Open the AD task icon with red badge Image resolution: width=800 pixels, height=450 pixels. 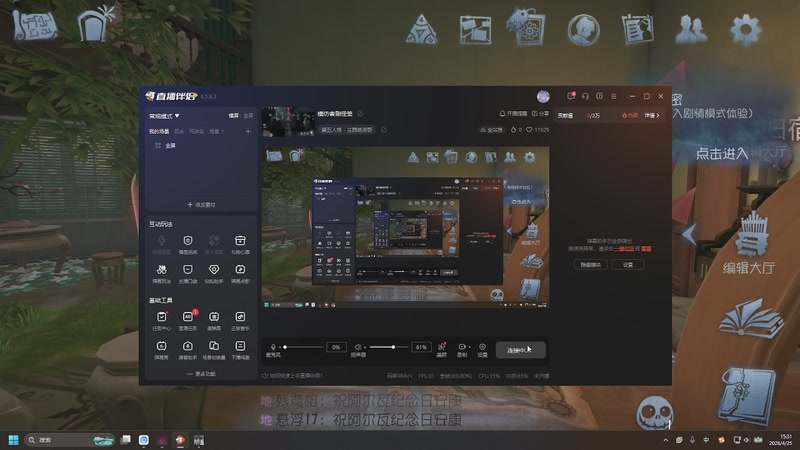(x=188, y=317)
